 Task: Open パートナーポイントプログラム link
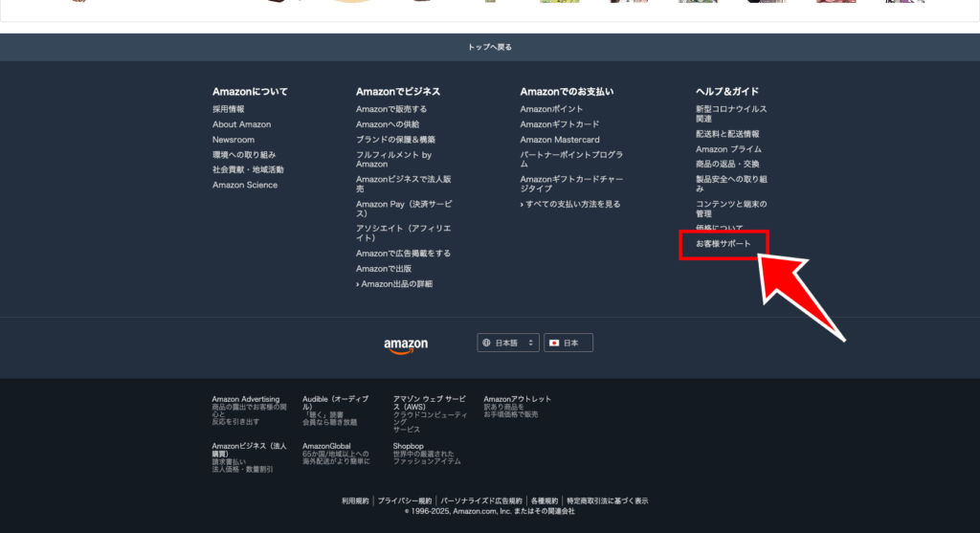coord(571,160)
